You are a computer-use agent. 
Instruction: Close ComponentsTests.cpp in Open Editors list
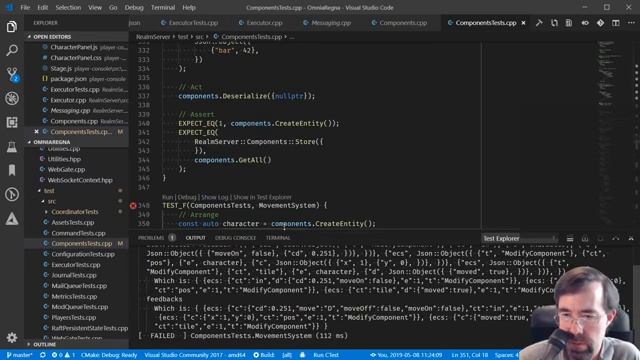point(36,131)
